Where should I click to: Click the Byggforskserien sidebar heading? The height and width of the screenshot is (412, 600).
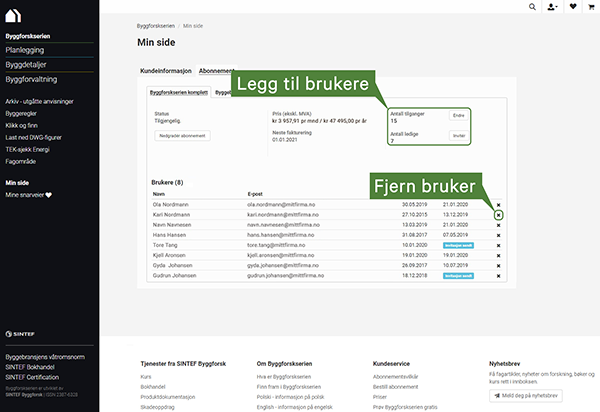click(x=28, y=36)
